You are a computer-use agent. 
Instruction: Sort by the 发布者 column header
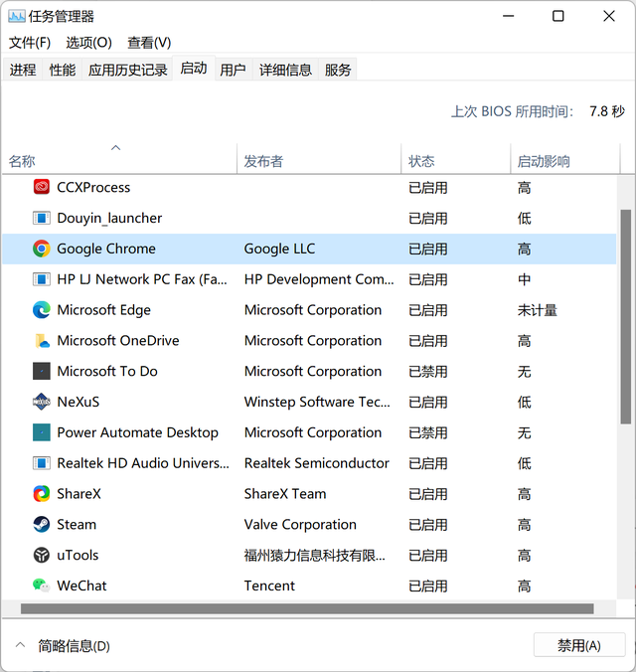[319, 159]
